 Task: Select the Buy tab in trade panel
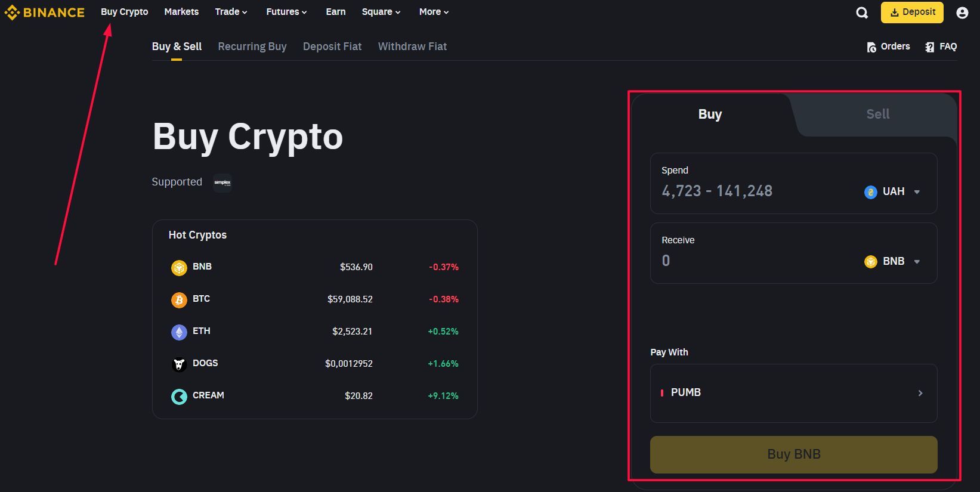point(710,114)
